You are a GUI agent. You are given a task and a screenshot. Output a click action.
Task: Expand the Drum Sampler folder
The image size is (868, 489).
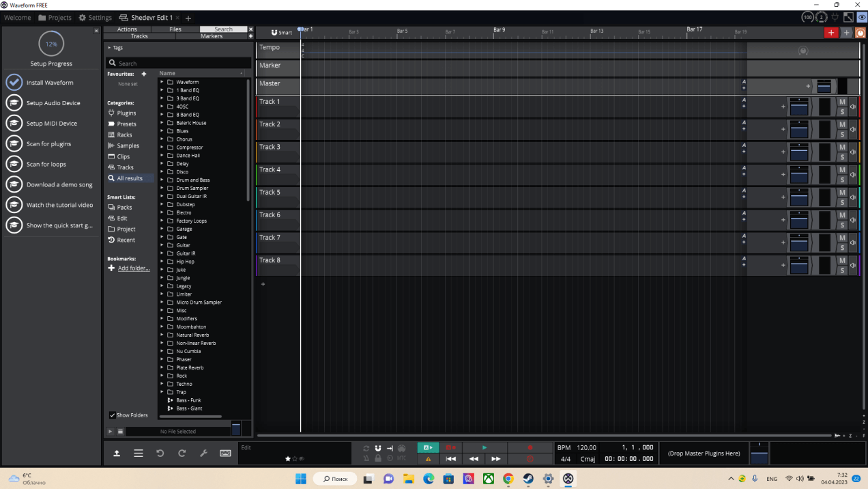pos(162,188)
